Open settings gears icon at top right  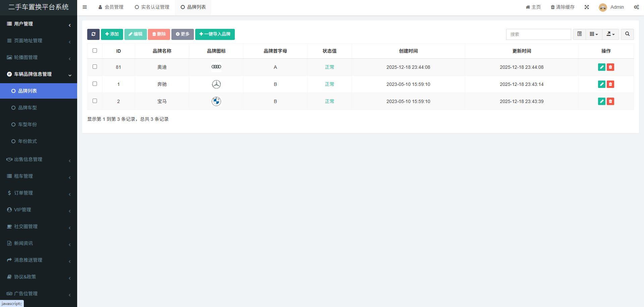[636, 7]
